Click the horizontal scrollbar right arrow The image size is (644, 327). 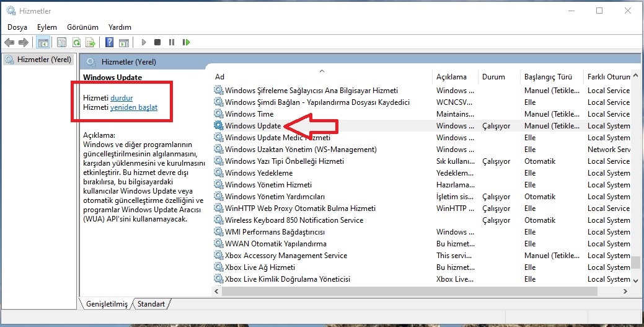[x=625, y=291]
